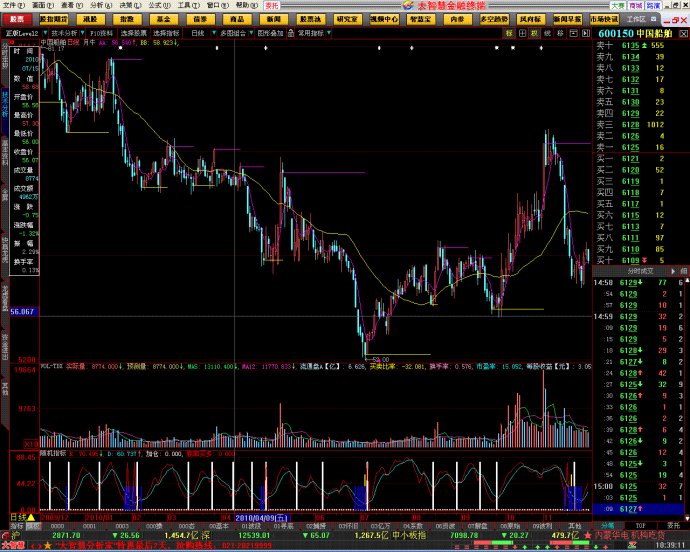The height and width of the screenshot is (552, 690).
Task: Open the 智慧宝 section
Action: [x=421, y=19]
